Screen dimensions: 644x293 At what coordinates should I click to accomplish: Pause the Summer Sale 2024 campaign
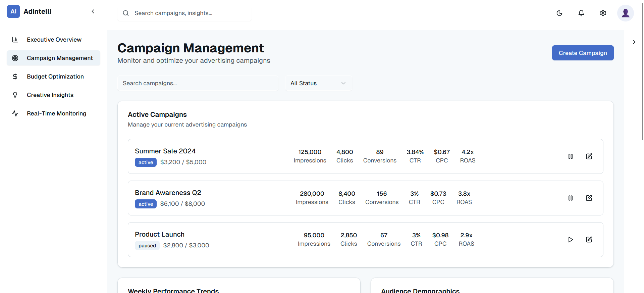coord(571,156)
